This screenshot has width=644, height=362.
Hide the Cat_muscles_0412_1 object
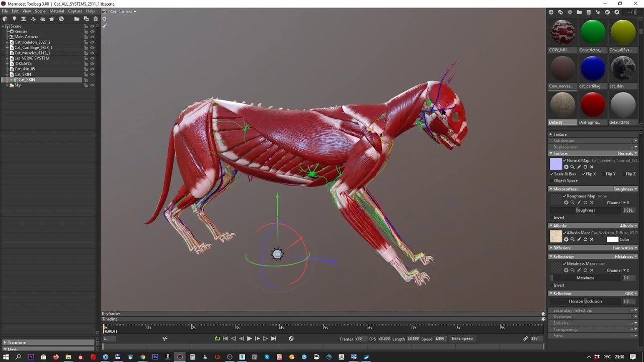(92, 53)
